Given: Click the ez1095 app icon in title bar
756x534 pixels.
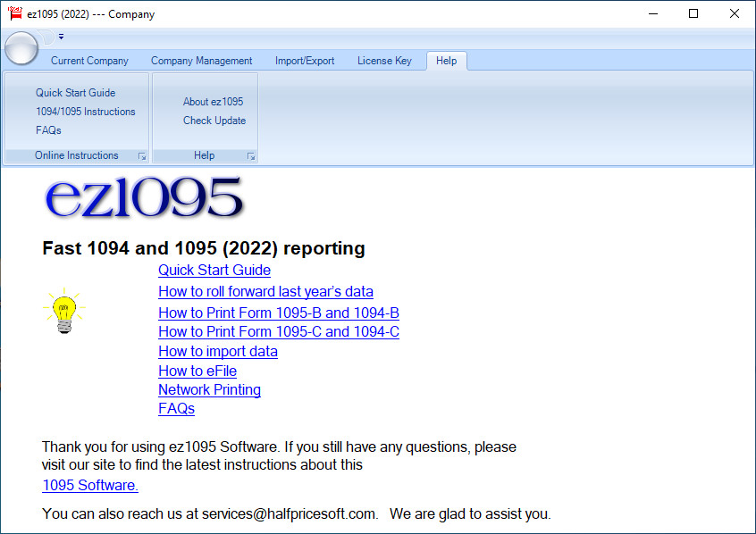Looking at the screenshot, I should point(15,13).
